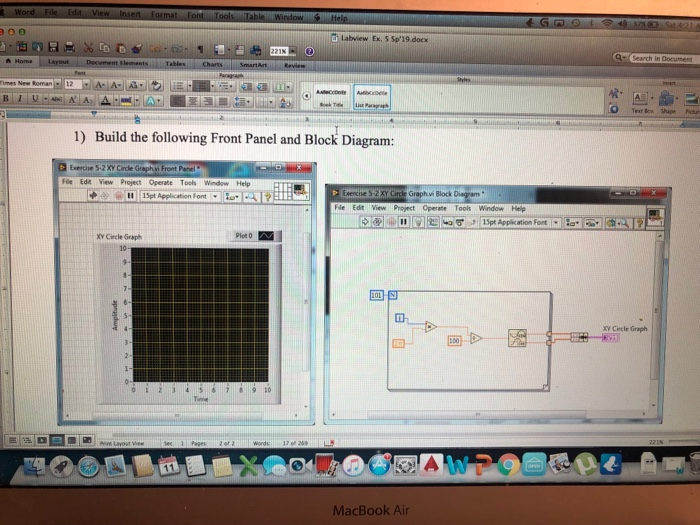Image resolution: width=700 pixels, height=525 pixels.
Task: Switch to the Layout ribbon tab
Action: tap(58, 62)
